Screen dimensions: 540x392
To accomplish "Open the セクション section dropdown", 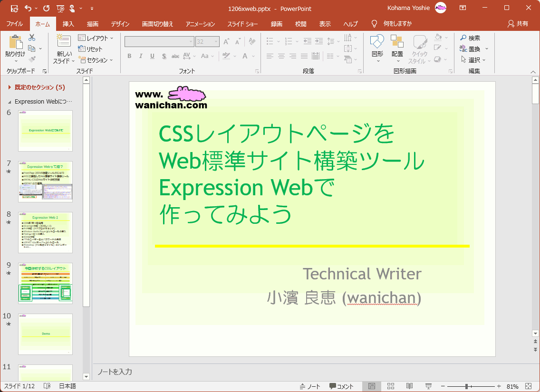I will 96,60.
